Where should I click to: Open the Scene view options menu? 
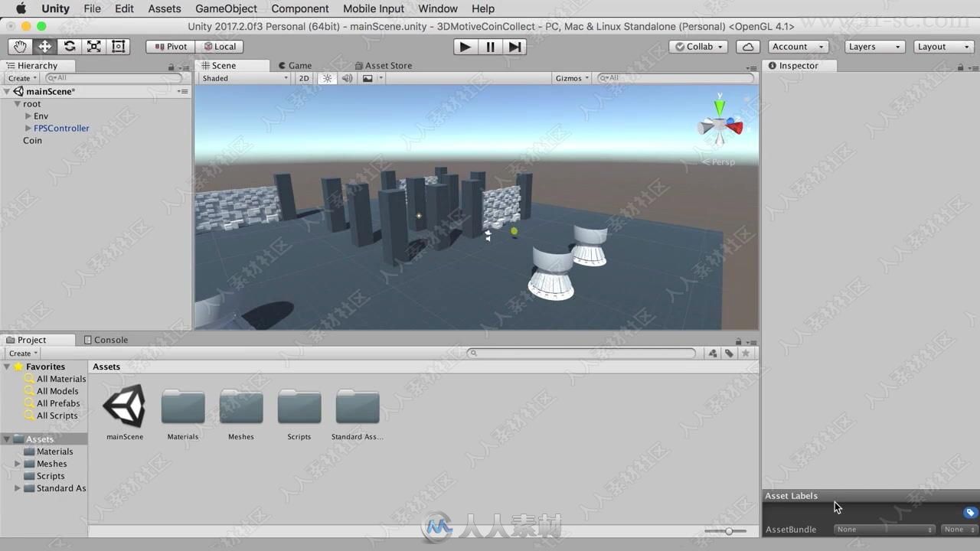(x=751, y=67)
